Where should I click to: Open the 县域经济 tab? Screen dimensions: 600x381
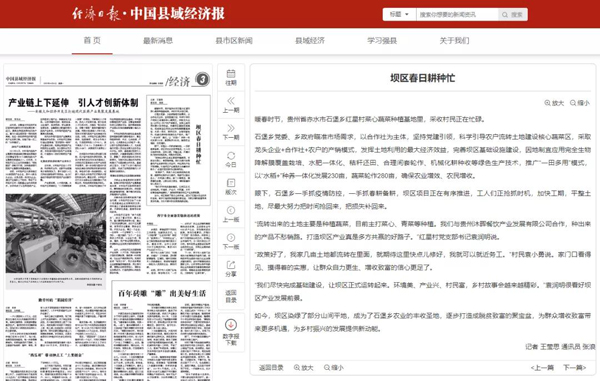[310, 41]
